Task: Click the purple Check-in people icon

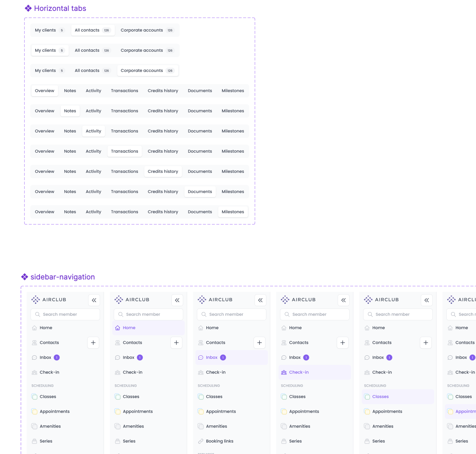Action: point(284,372)
